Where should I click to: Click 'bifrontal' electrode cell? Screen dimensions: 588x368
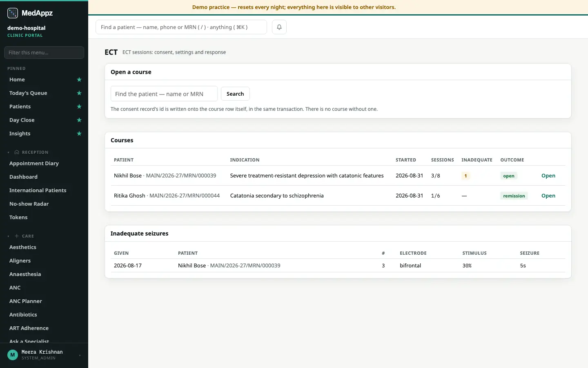pyautogui.click(x=410, y=266)
